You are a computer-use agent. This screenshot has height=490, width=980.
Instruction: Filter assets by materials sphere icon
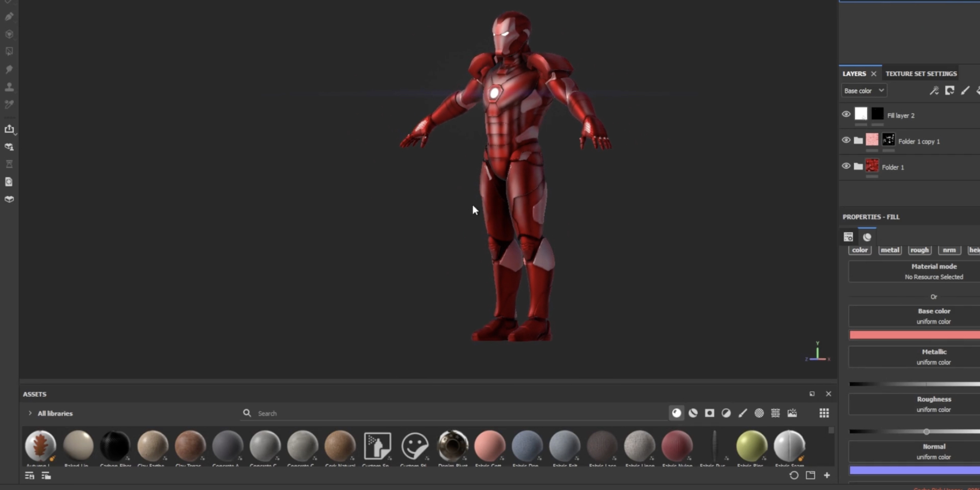coord(676,413)
